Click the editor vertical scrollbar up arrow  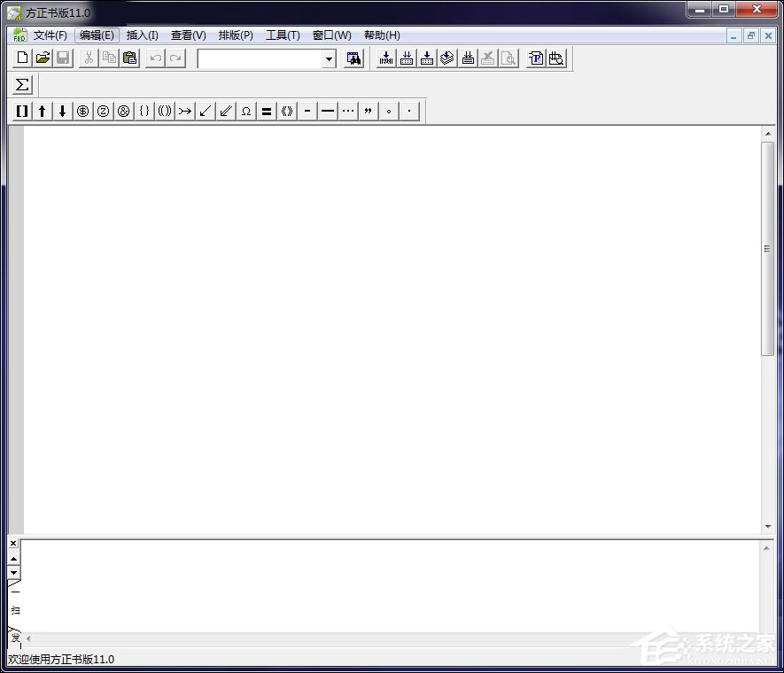(x=767, y=134)
